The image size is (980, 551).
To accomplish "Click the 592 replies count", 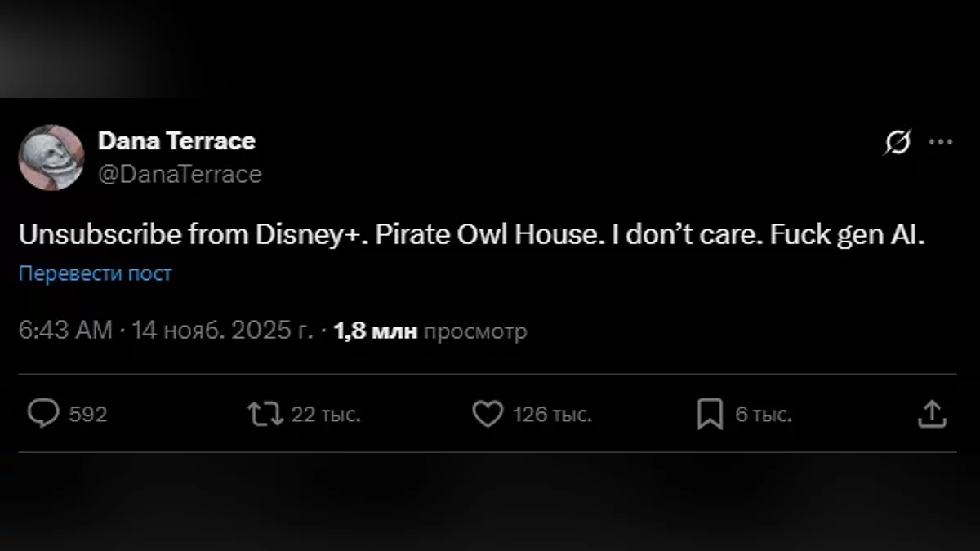I will [x=87, y=415].
